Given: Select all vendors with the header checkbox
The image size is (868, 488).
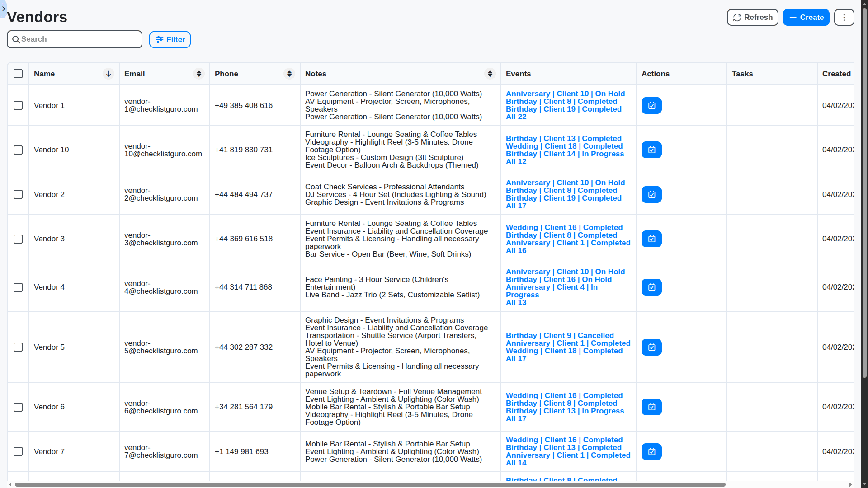Looking at the screenshot, I should 18,74.
